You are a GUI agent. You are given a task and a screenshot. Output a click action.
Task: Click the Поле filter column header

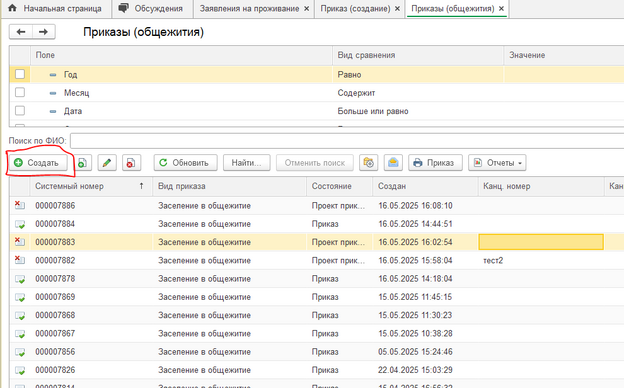(181, 55)
